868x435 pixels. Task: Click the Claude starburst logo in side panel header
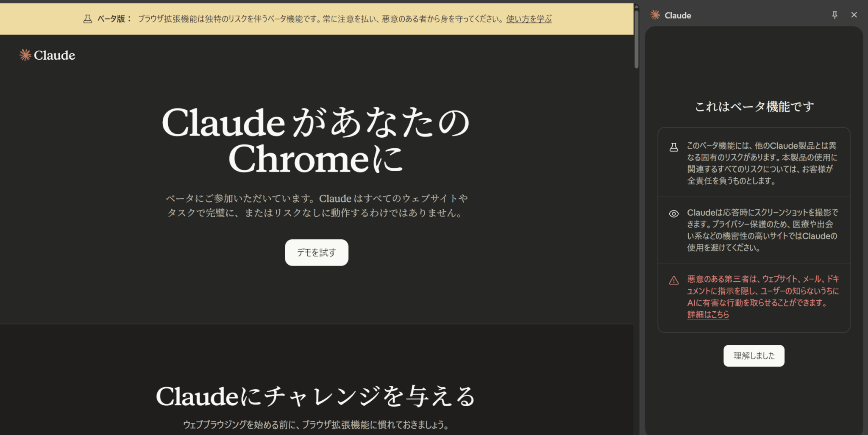(655, 15)
